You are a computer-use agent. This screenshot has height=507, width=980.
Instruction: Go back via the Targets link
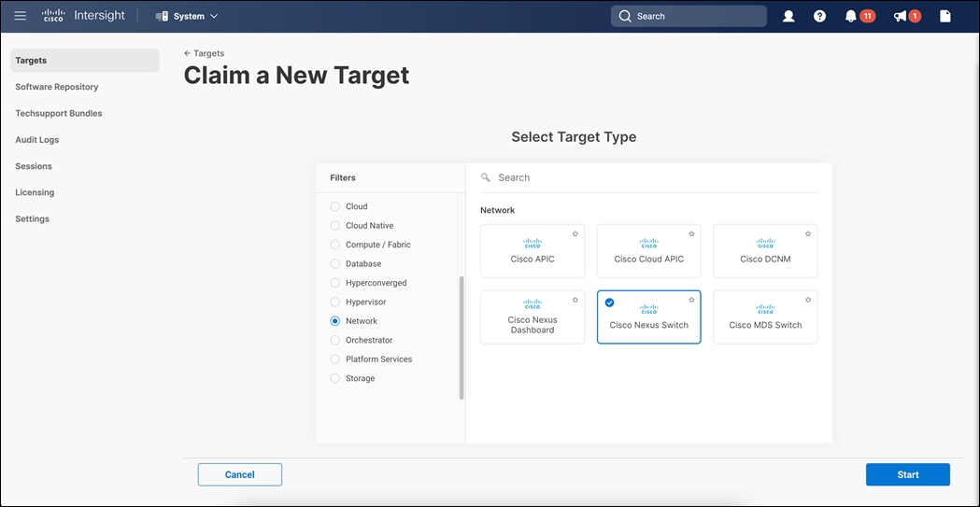coord(204,53)
